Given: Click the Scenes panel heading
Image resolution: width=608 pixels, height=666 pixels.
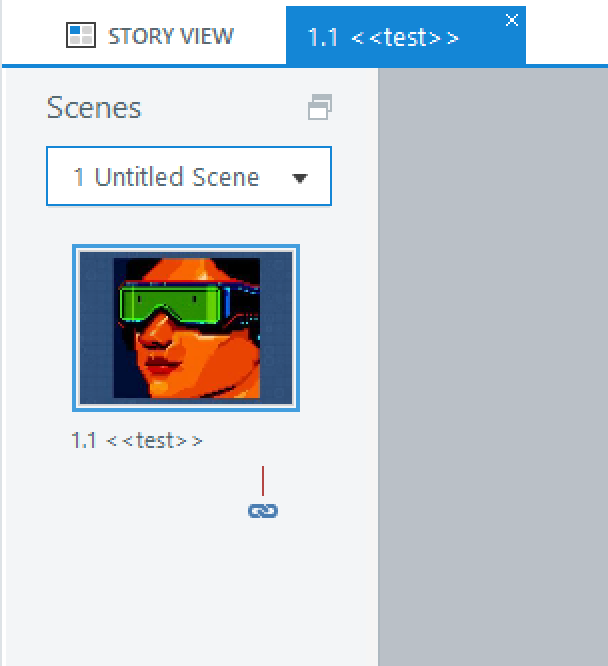Looking at the screenshot, I should 94,108.
